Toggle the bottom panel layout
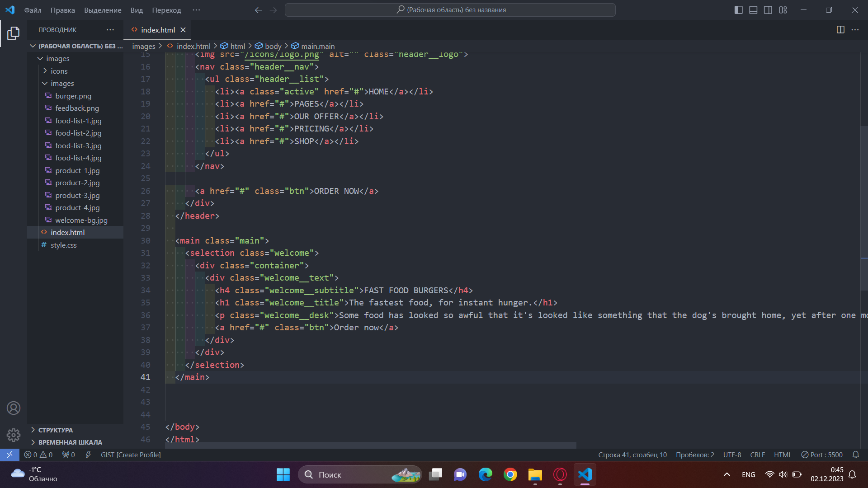This screenshot has width=868, height=488. (753, 10)
